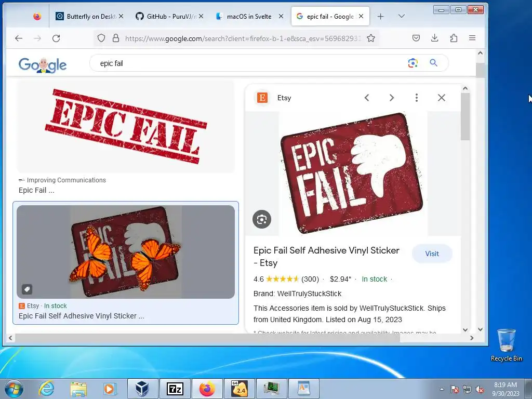532x399 pixels.
Task: Click the product tag icon on sticker thumbnail
Action: tap(27, 289)
